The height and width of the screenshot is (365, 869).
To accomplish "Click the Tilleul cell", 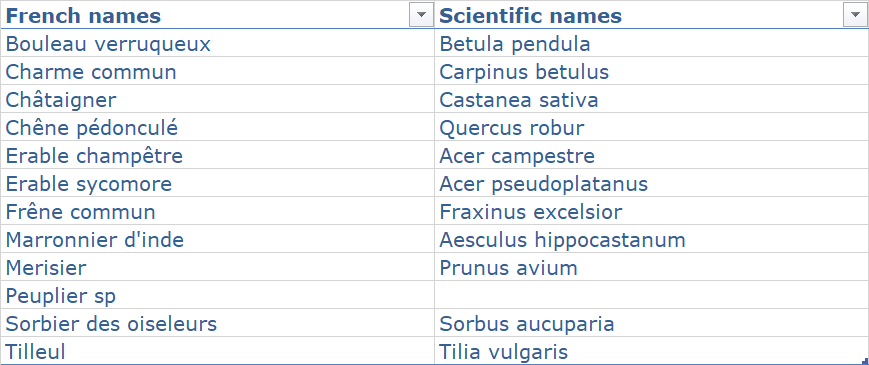I will tap(217, 351).
